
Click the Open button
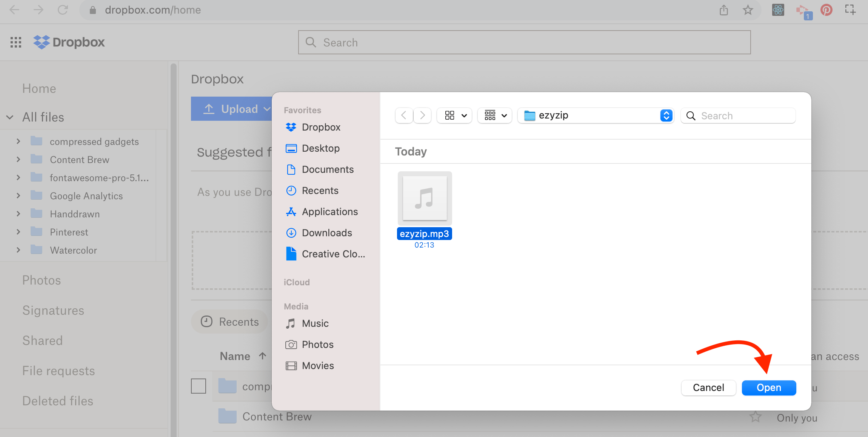769,388
